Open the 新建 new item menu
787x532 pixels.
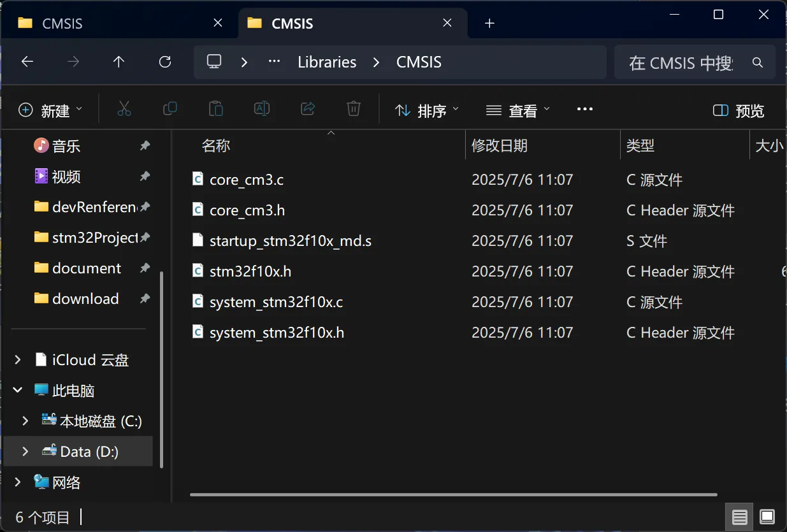pos(51,111)
